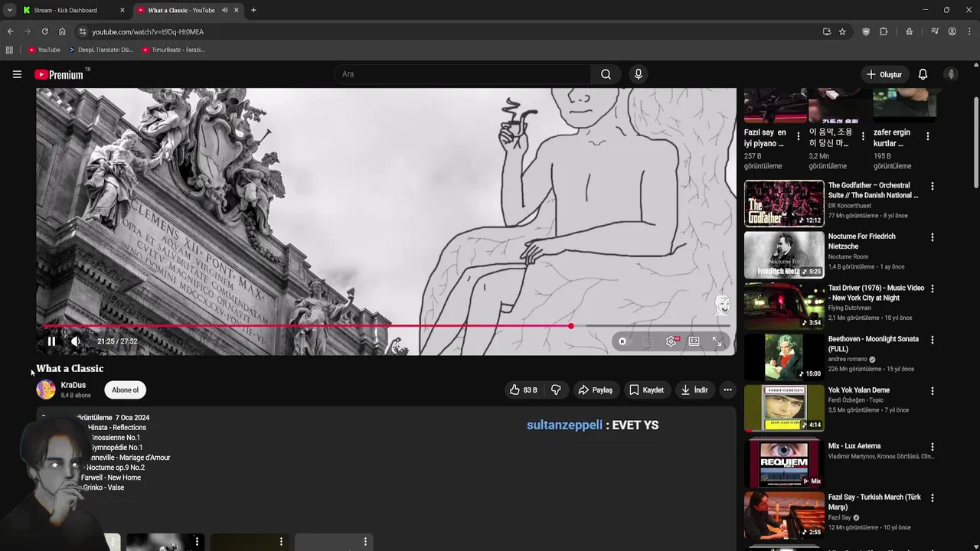This screenshot has height=551, width=980.
Task: Open the media controls music icon
Action: pos(935,31)
